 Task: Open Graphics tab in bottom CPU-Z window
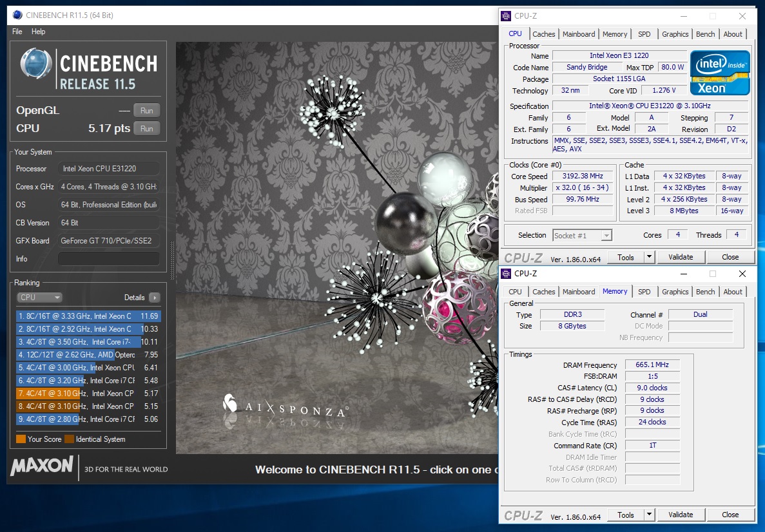point(675,292)
